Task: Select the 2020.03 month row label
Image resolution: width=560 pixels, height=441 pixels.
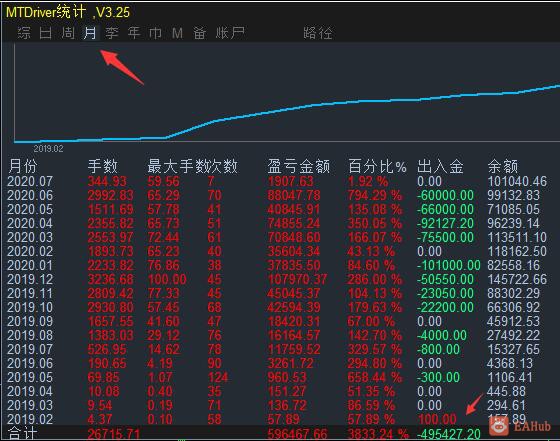Action: (30, 237)
